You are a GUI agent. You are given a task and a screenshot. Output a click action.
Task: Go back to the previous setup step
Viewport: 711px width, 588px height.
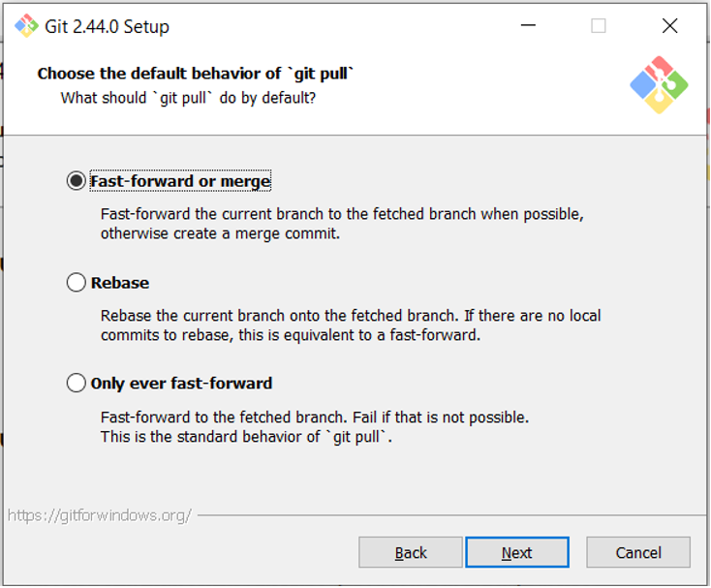[x=411, y=552]
